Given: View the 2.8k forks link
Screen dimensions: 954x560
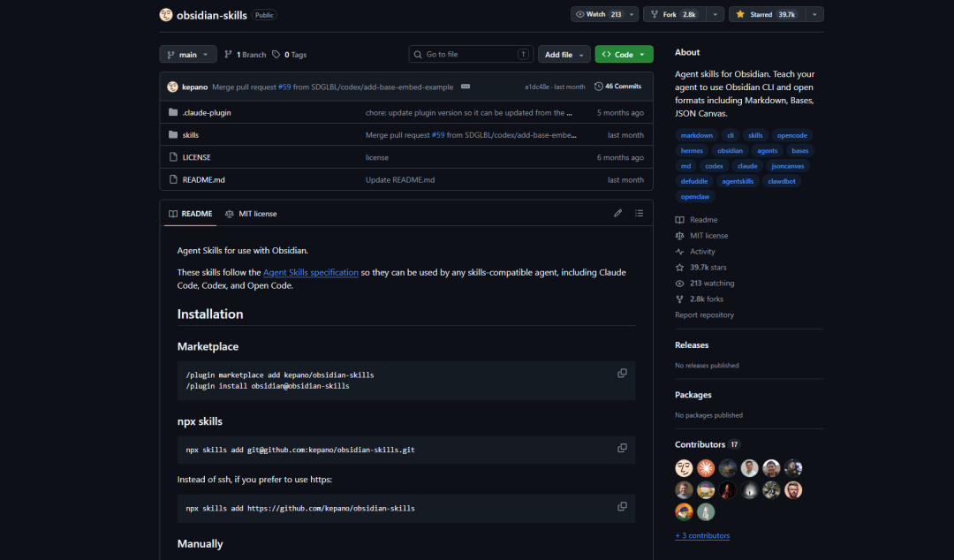Looking at the screenshot, I should pos(699,299).
